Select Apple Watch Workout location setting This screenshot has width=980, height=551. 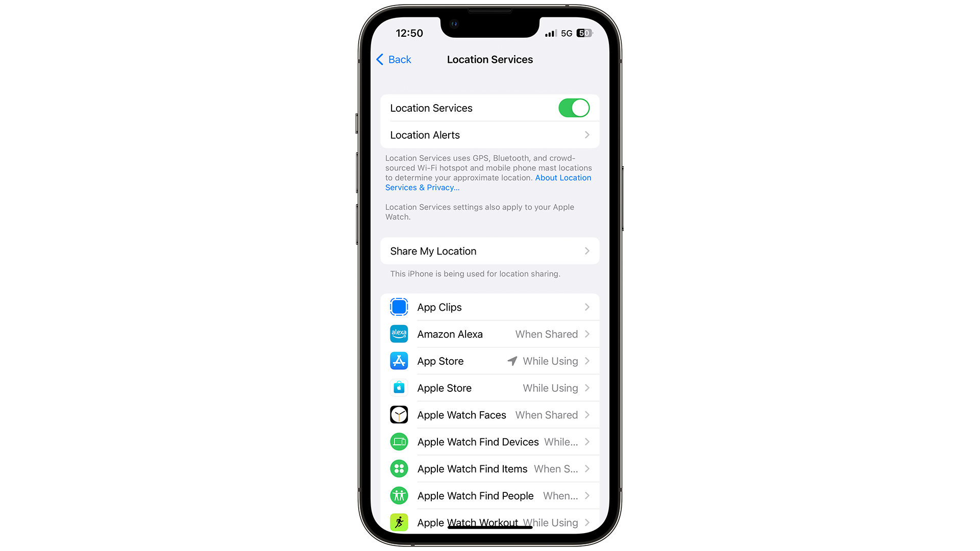[488, 522]
